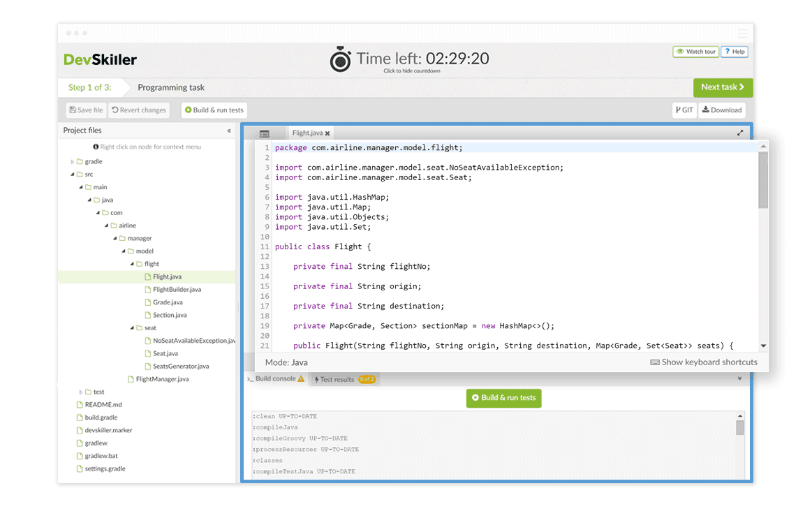The height and width of the screenshot is (509, 812).
Task: Click the gradle folder icon
Action: coord(80,161)
